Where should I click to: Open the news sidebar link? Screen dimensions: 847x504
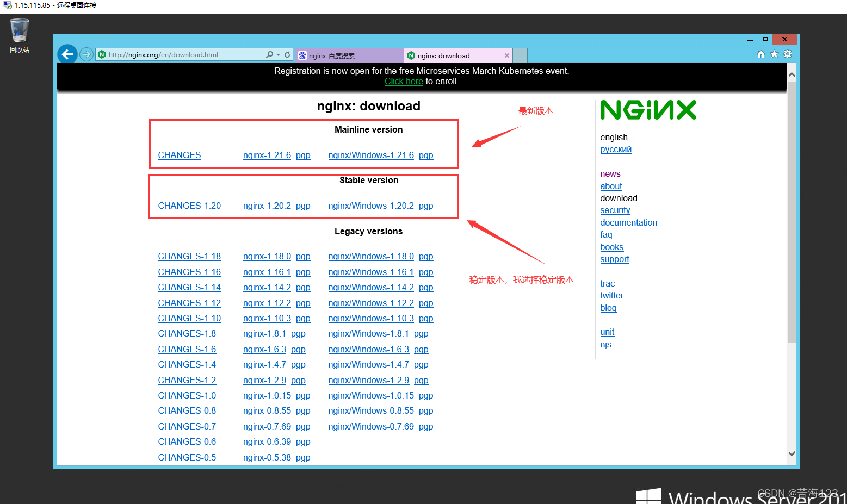coord(610,173)
